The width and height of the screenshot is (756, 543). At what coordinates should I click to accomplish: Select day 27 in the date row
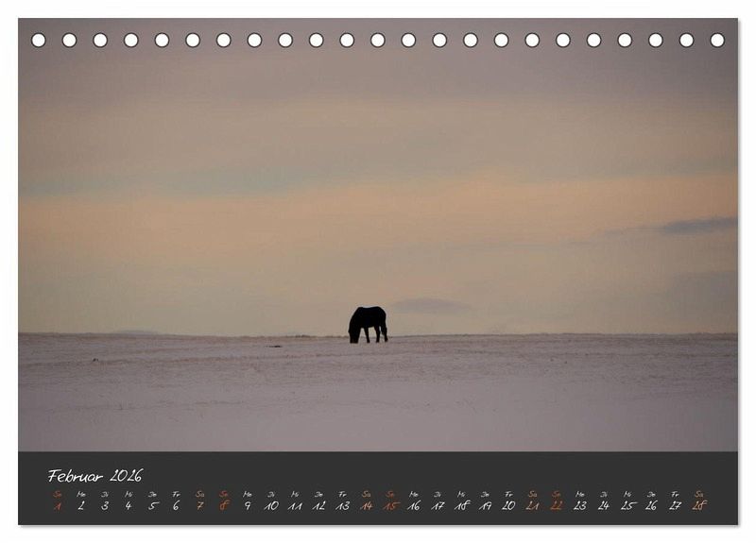[x=675, y=505]
